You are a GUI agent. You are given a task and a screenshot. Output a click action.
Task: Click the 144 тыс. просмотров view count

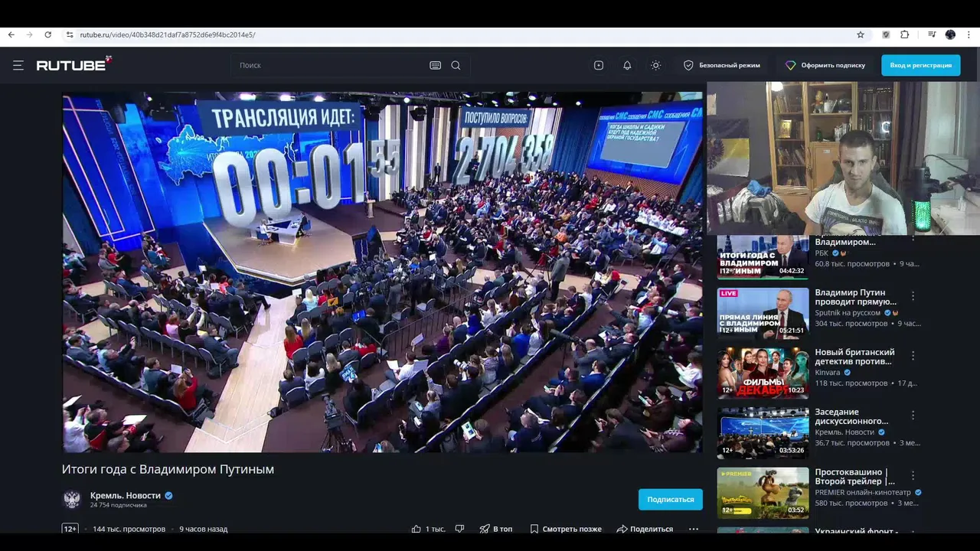click(129, 529)
